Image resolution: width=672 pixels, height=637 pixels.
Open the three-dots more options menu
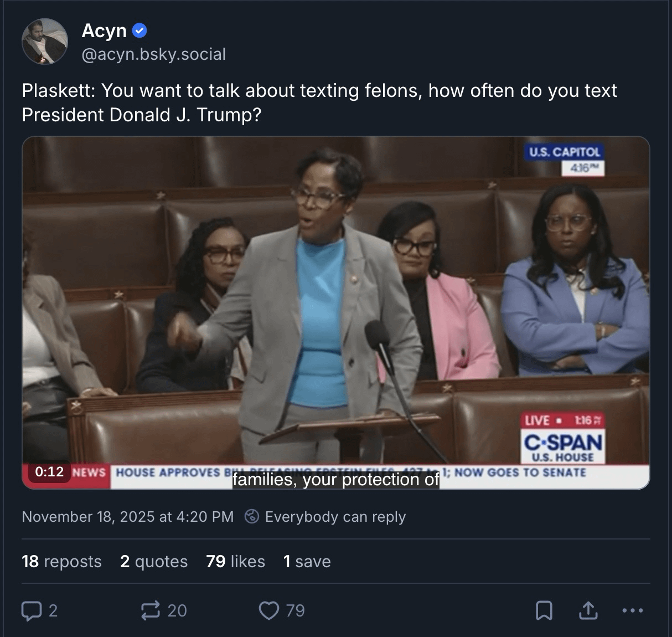[633, 610]
